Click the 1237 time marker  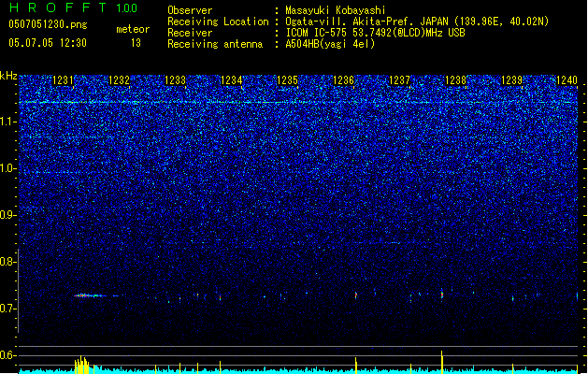(x=400, y=80)
